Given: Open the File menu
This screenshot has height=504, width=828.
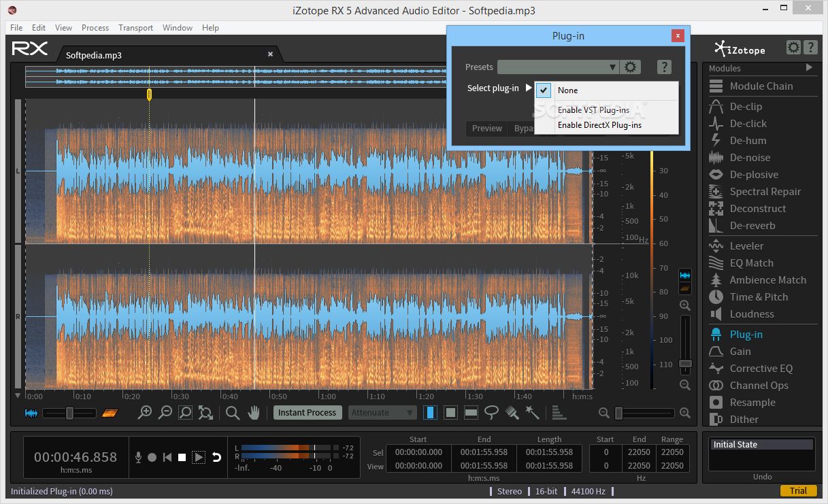Looking at the screenshot, I should [x=16, y=28].
